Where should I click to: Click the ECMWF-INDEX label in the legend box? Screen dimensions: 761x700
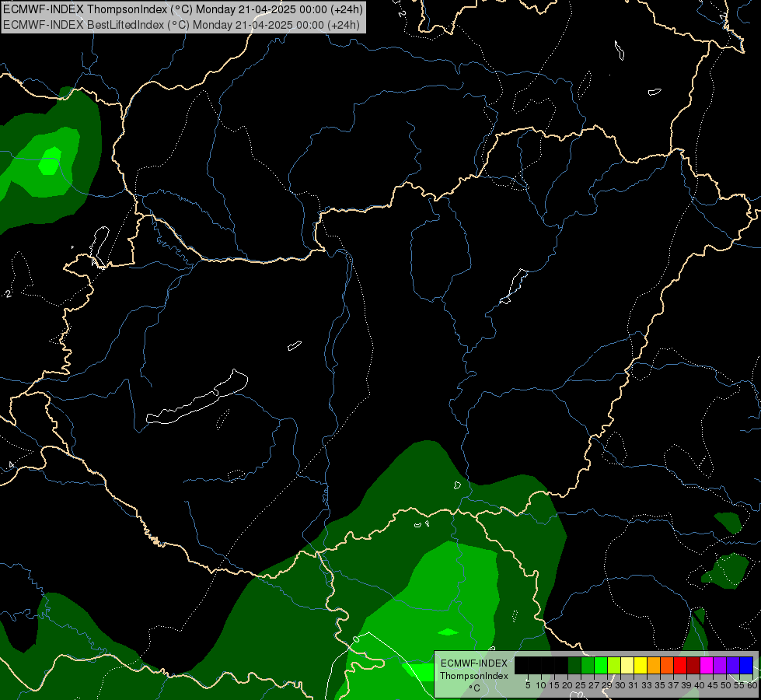point(474,663)
